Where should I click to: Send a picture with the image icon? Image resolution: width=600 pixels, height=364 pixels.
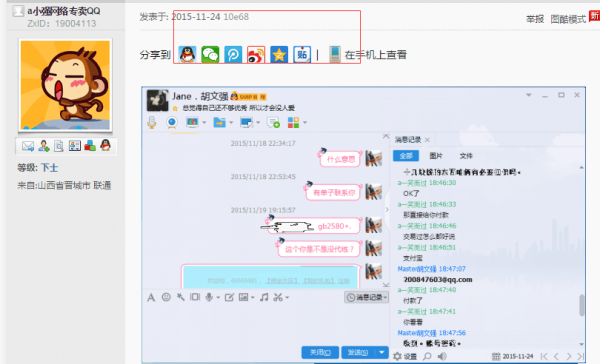pos(243,297)
